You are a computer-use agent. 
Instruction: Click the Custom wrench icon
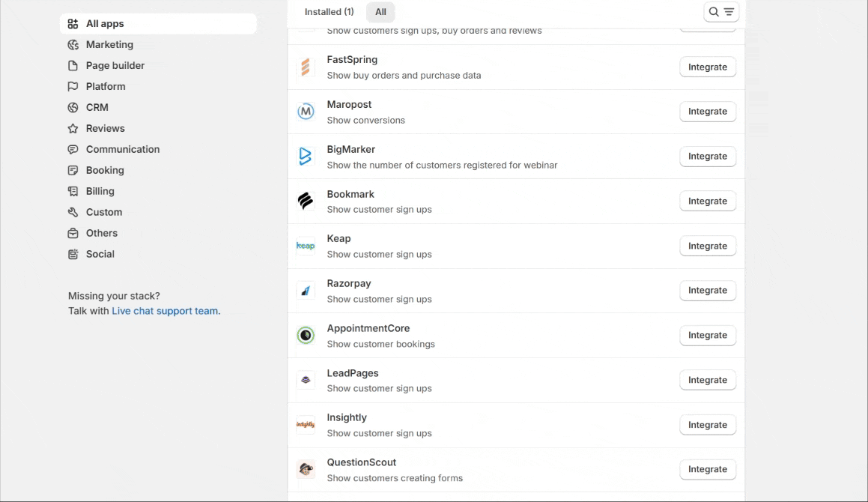click(73, 212)
